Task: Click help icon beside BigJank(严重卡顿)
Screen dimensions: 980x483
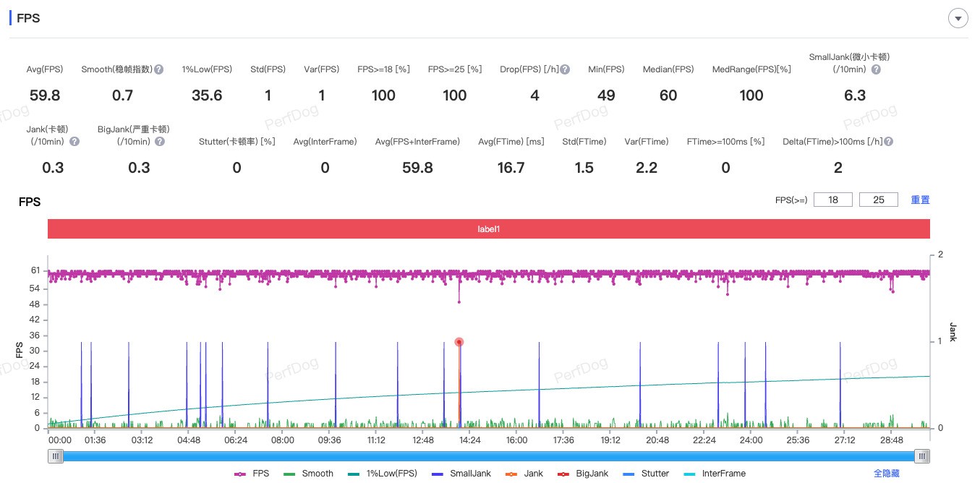Action: tap(159, 142)
